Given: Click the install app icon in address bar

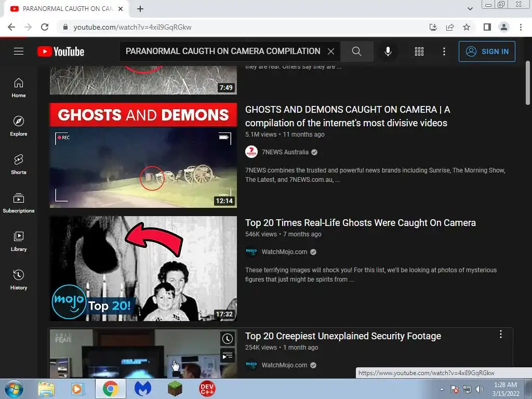Looking at the screenshot, I should click(x=433, y=27).
